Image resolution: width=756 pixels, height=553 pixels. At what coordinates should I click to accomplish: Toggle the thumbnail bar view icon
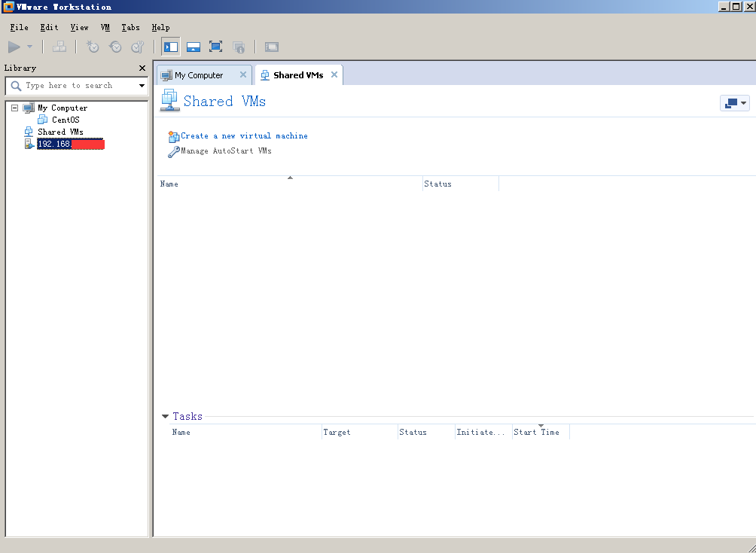[194, 47]
